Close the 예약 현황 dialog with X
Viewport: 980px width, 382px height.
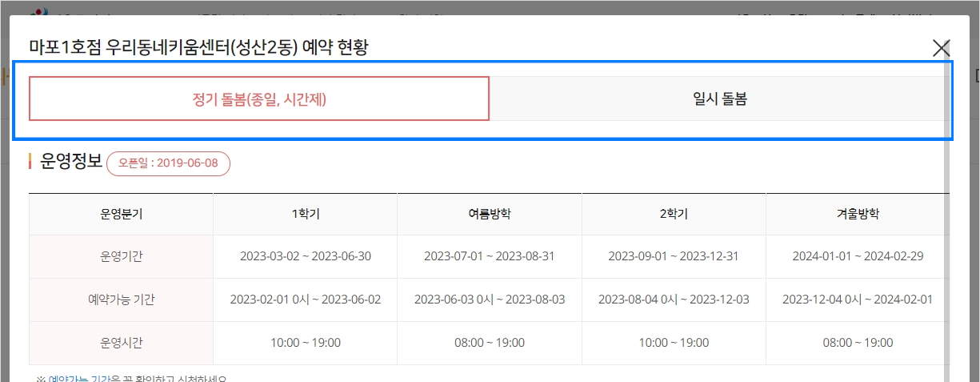click(942, 48)
